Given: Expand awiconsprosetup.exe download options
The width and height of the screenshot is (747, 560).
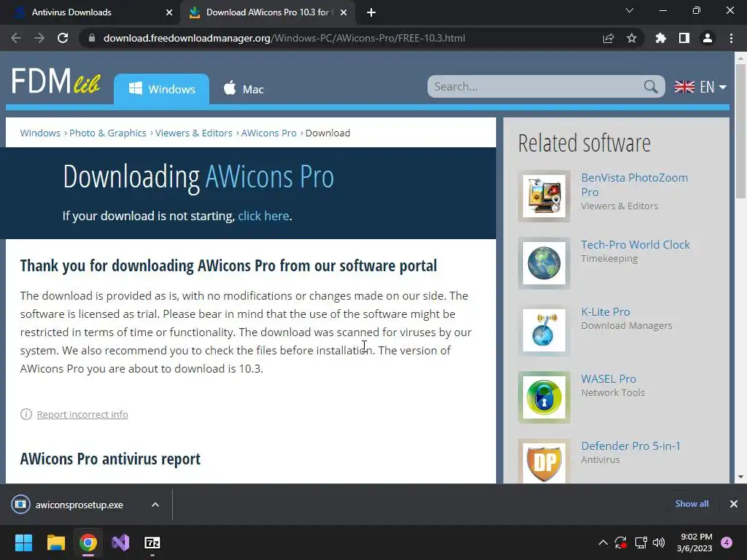Looking at the screenshot, I should pyautogui.click(x=155, y=505).
